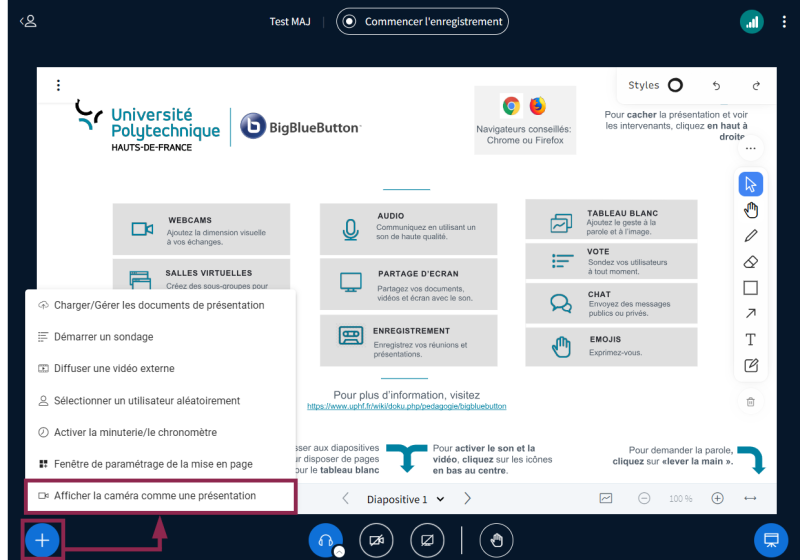Expand audio device options chevron
Screen dimensions: 800x560
pyautogui.click(x=339, y=551)
